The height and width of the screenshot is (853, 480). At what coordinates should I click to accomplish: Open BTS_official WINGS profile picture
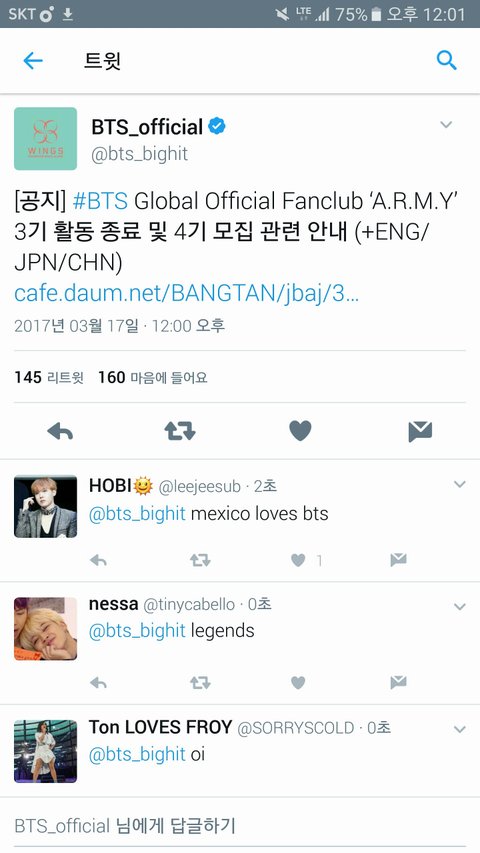46,139
